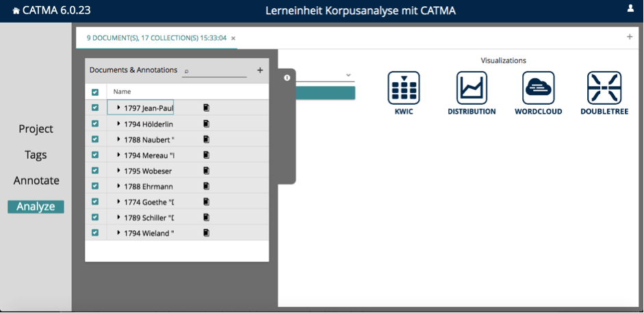
Task: Uncheck the 1794 Mereau document
Action: point(95,155)
